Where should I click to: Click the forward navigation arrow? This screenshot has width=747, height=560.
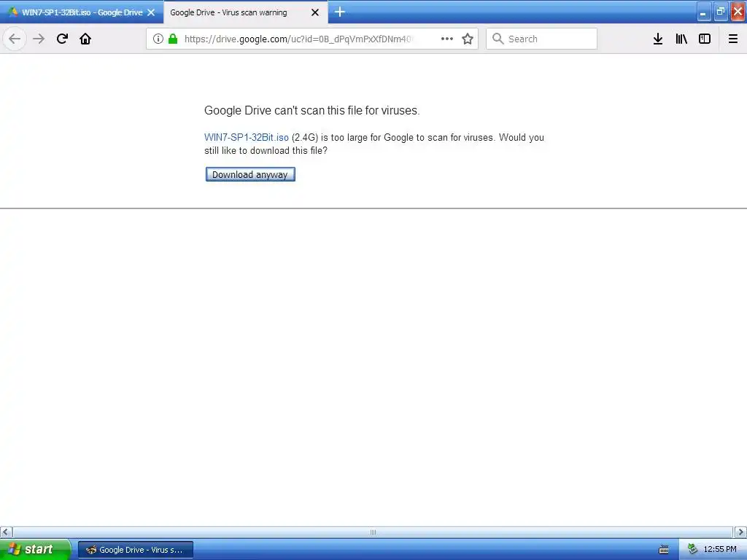(x=39, y=39)
